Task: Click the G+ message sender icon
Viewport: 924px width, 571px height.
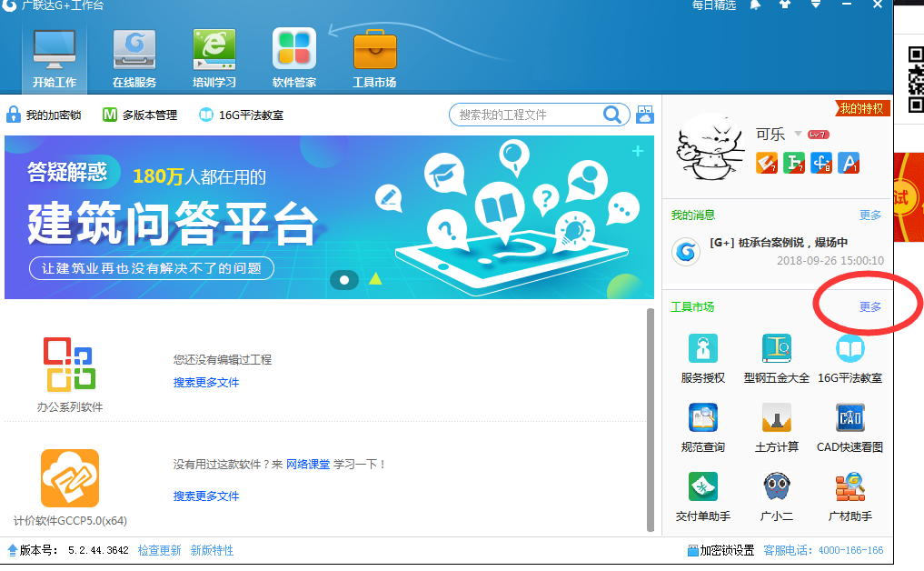Action: 686,252
